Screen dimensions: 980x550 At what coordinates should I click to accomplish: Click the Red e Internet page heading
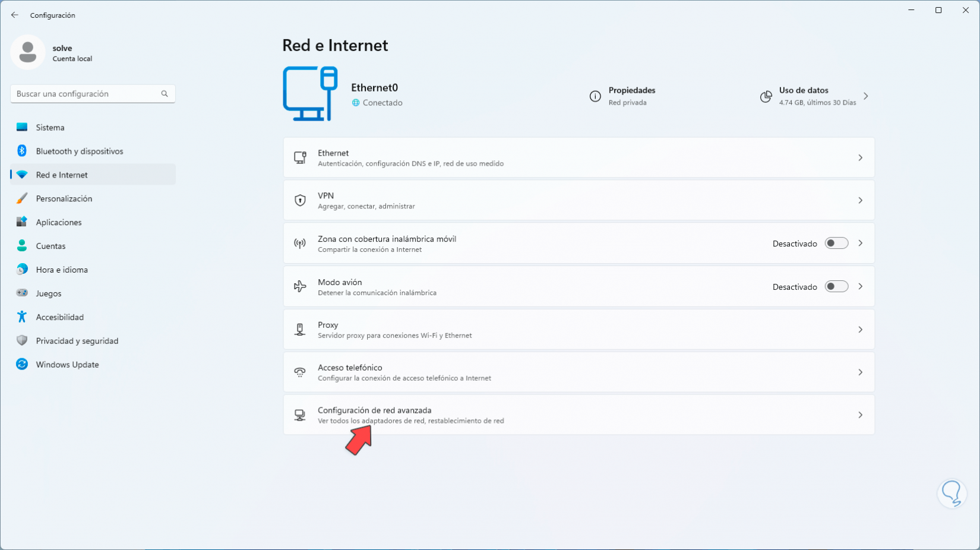pos(335,45)
